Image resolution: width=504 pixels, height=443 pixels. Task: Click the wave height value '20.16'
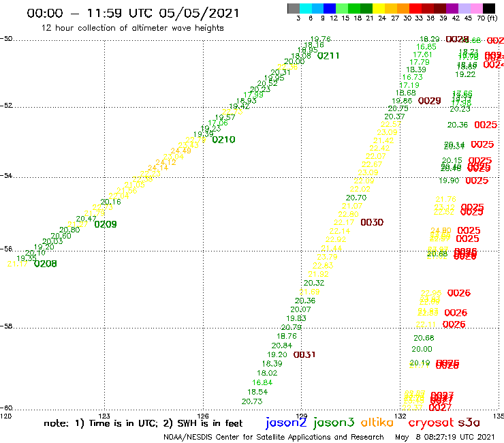point(110,202)
